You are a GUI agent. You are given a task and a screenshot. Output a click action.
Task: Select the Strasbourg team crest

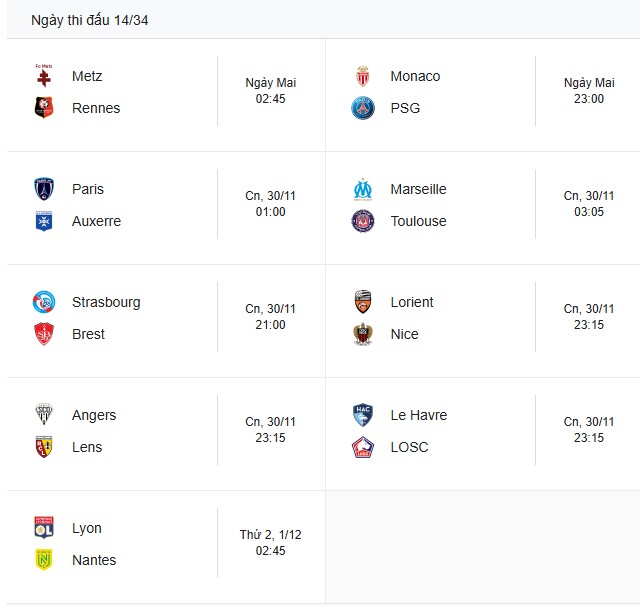pyautogui.click(x=43, y=302)
